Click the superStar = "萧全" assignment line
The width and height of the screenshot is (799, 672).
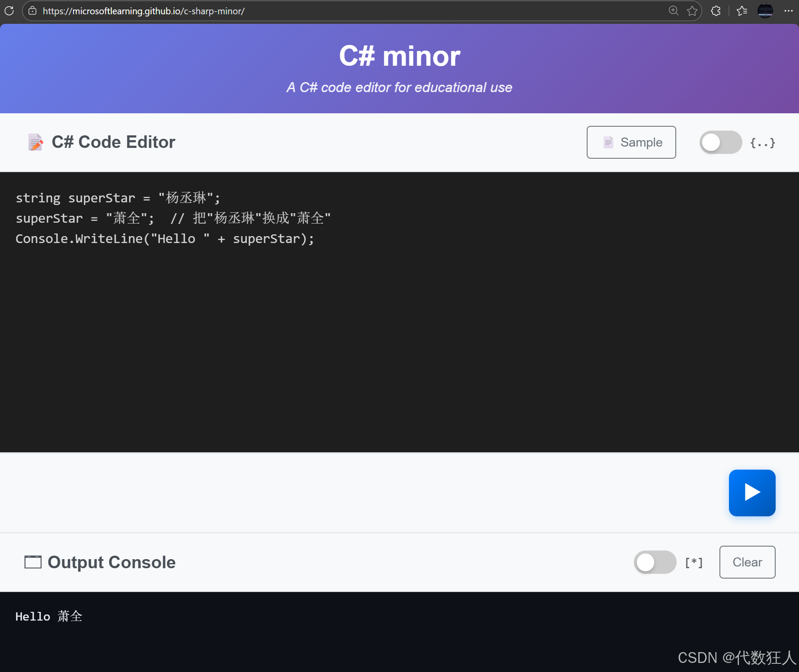(x=173, y=218)
